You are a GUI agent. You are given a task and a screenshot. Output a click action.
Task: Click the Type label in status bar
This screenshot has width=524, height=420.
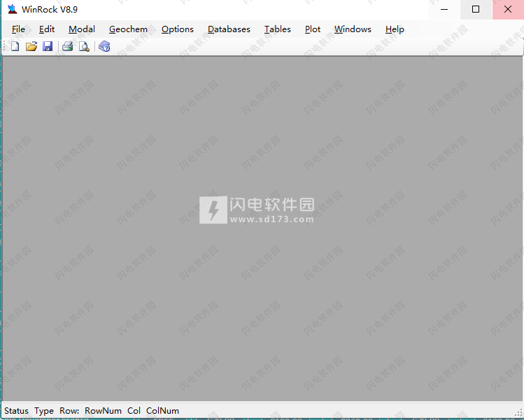(44, 411)
